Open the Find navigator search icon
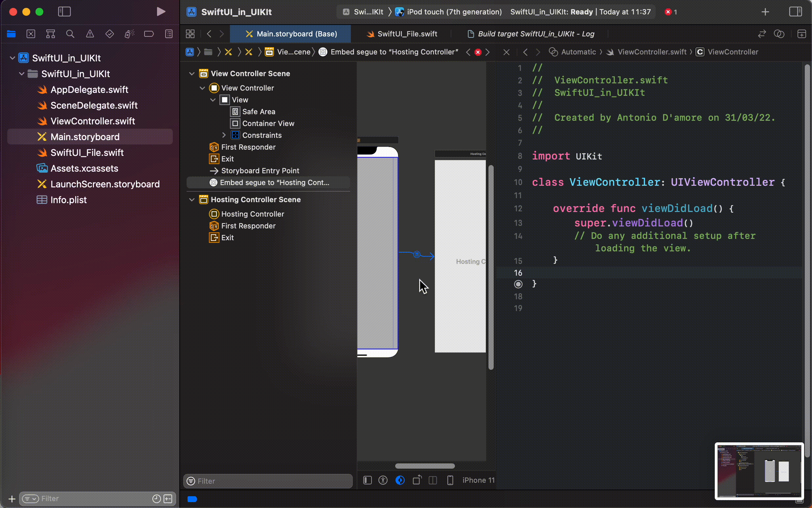812x508 pixels. point(70,34)
